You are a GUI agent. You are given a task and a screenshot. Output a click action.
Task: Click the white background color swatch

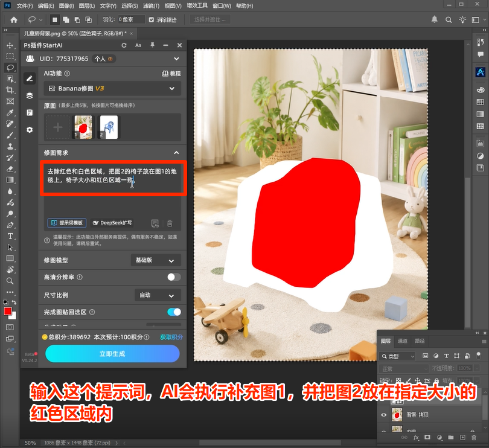(14, 316)
